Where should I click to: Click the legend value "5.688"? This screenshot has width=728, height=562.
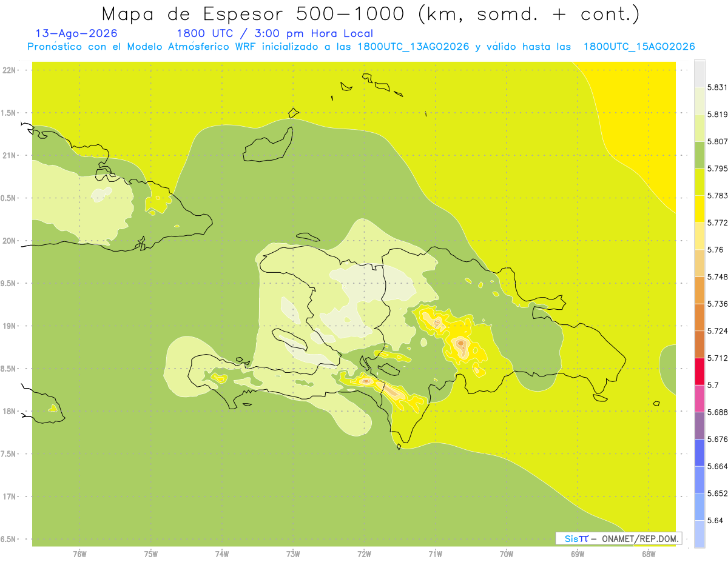[x=717, y=412]
